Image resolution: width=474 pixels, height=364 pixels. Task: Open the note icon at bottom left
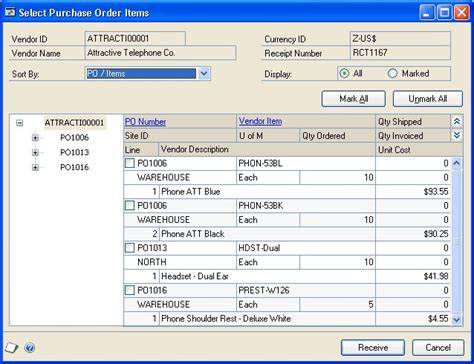(x=11, y=348)
